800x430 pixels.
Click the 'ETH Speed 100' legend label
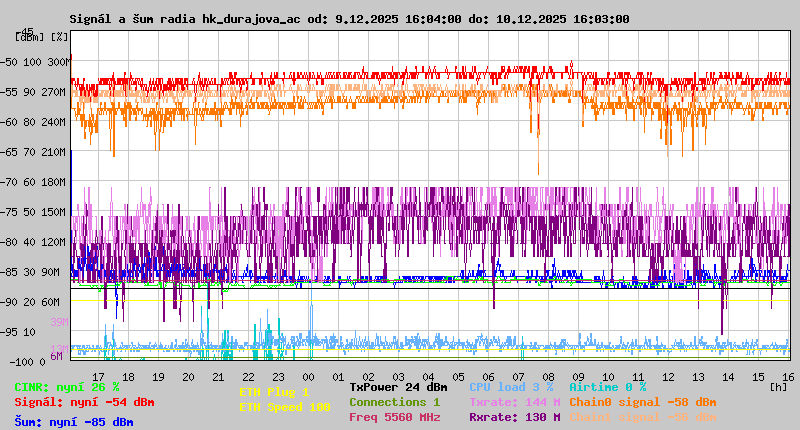(285, 407)
